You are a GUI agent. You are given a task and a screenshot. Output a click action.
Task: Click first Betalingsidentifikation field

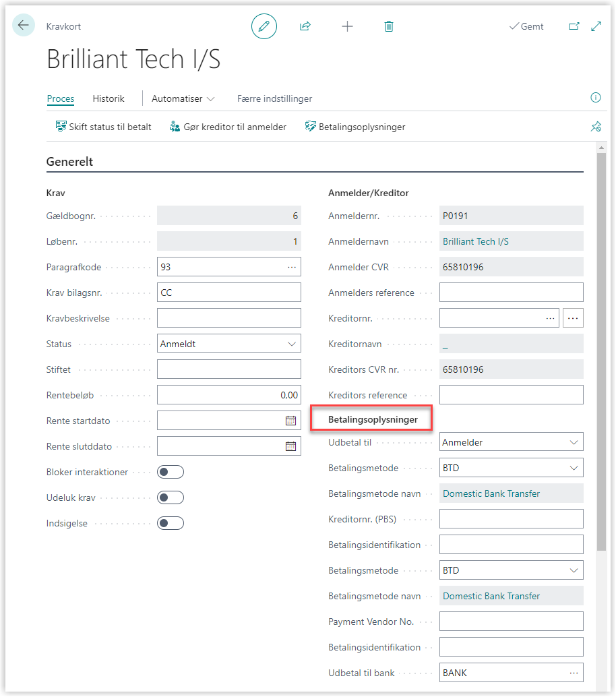511,545
